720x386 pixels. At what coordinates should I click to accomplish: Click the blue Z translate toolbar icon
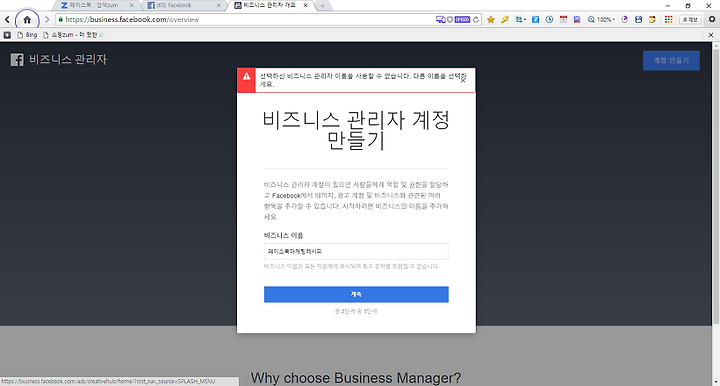(535, 19)
